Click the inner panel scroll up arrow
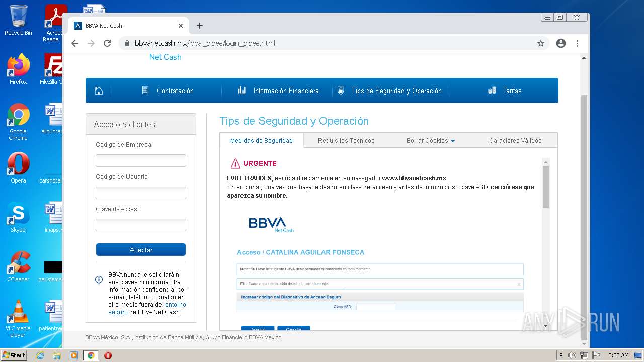This screenshot has width=644, height=362. pyautogui.click(x=546, y=162)
